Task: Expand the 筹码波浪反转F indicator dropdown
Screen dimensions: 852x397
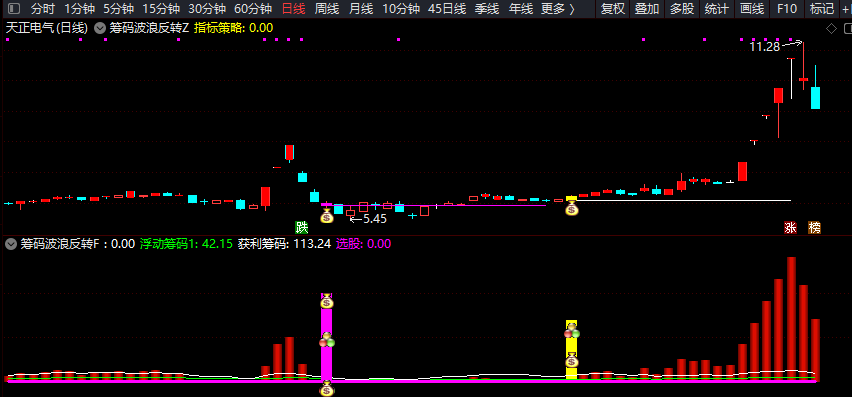Action: (x=10, y=244)
